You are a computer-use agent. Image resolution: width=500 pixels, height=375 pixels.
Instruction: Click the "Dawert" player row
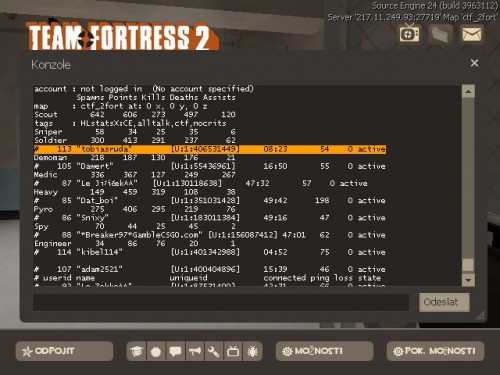tap(210, 166)
